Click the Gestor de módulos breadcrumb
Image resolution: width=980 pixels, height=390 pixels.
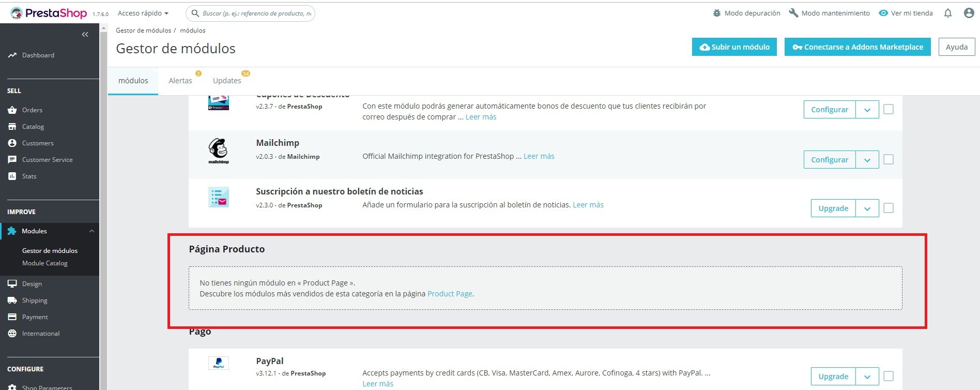(x=143, y=31)
